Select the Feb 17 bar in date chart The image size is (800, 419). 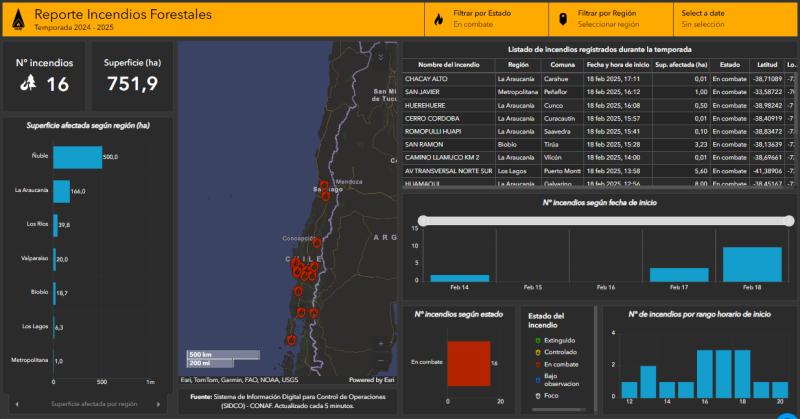click(x=679, y=275)
